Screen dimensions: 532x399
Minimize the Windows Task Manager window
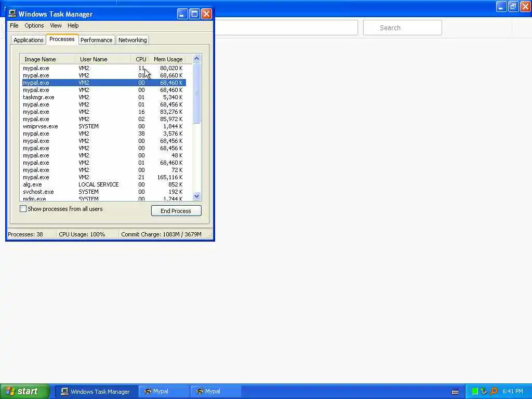click(182, 14)
